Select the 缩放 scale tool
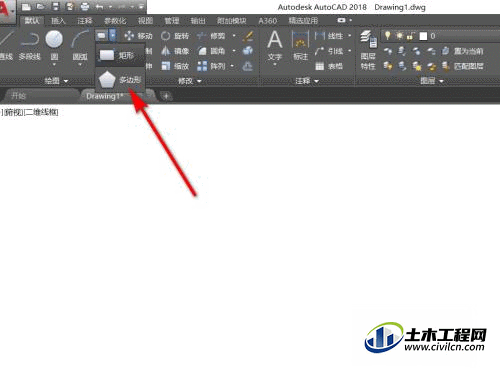 [x=175, y=66]
